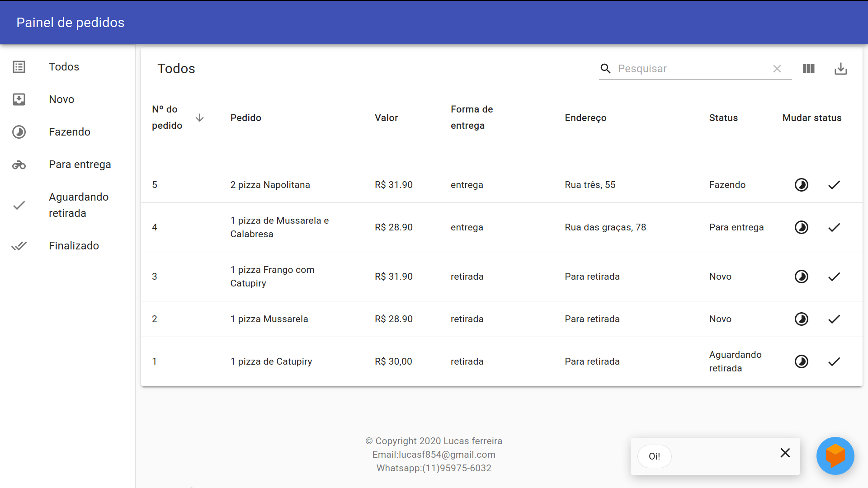
Task: Click the Oi! chat message button
Action: (654, 456)
